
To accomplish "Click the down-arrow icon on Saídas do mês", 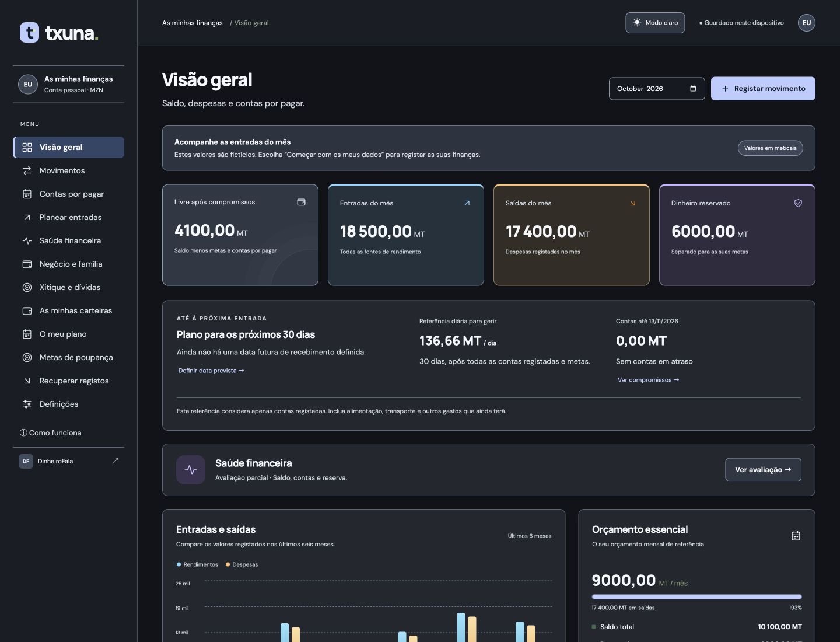I will 632,203.
